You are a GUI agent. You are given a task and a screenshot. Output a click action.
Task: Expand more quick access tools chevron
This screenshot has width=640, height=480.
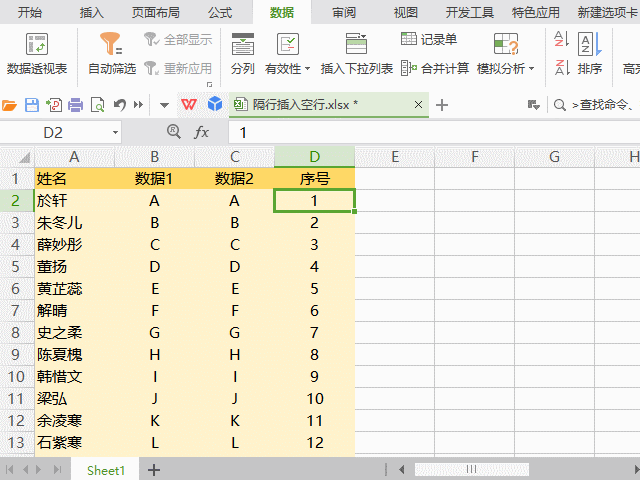click(138, 105)
